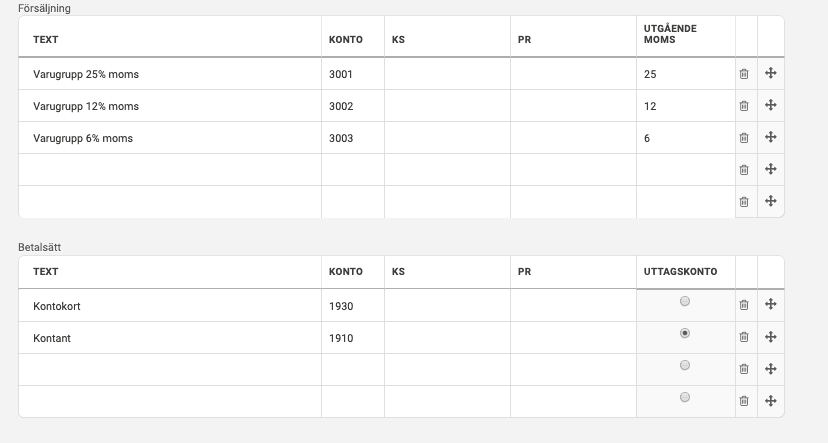Remove the Varugrupp 6% moms row

coord(744,138)
